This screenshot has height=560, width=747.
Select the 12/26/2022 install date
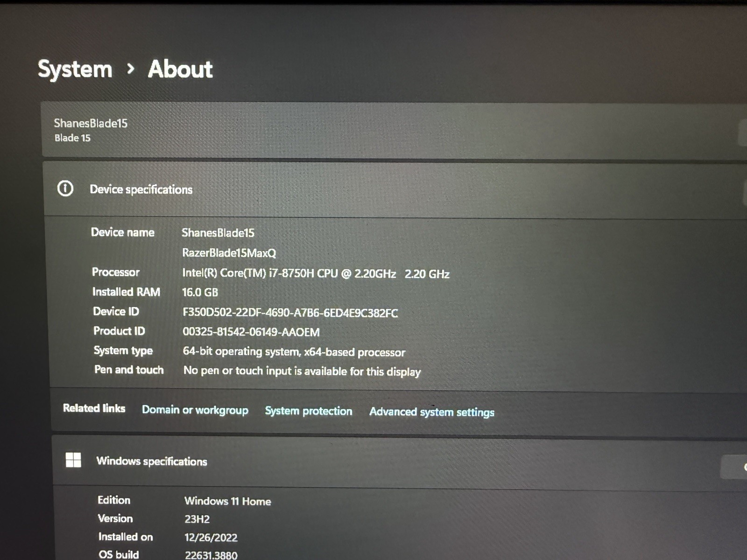click(211, 538)
